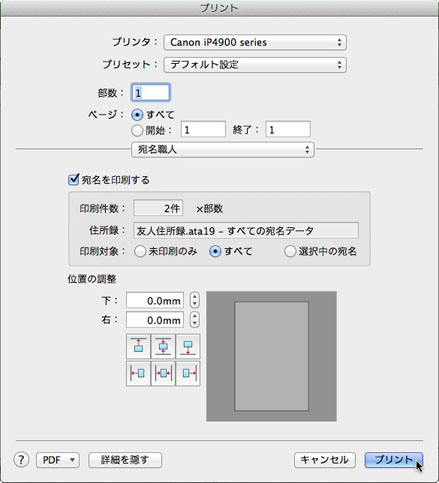Viewport: 439px width, 483px height.
Task: Open the プリンタ Canon iP4900 dropdown
Action: coord(255,42)
